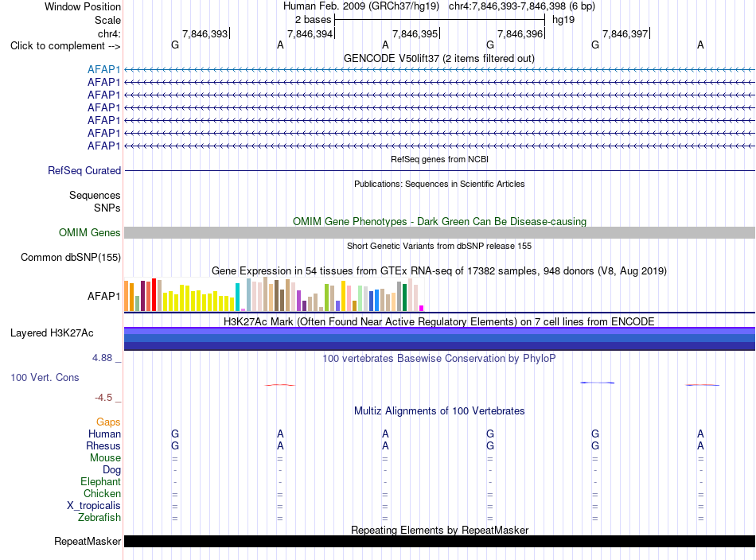Click the GTEx 'Gene Expression in 54 tissues' title
This screenshot has height=560, width=756.
pyautogui.click(x=439, y=270)
